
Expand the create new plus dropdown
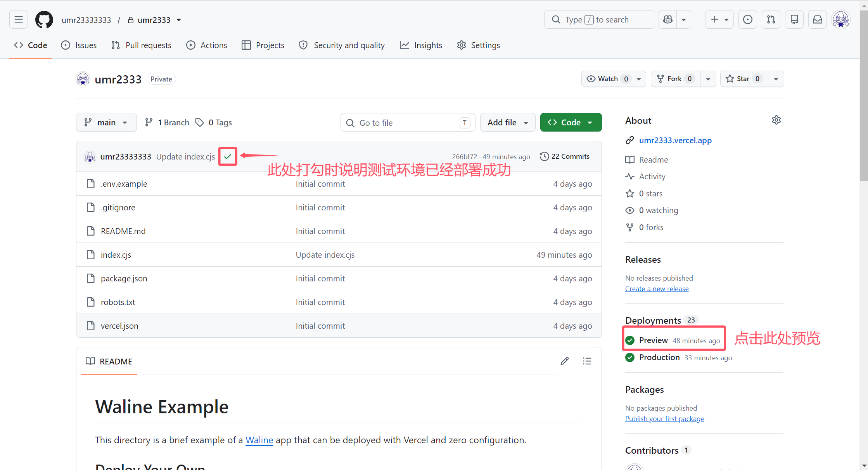tap(719, 19)
